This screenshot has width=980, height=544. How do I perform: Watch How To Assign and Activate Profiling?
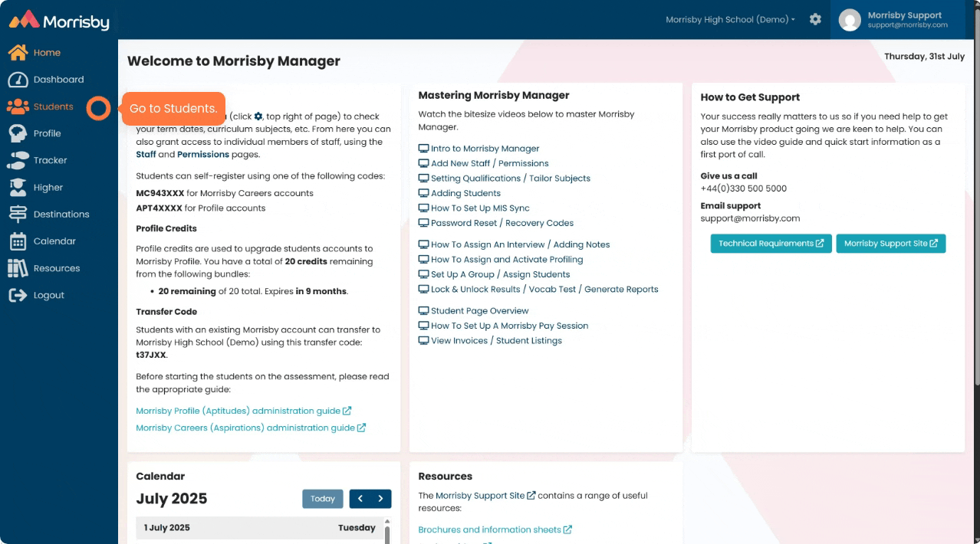tap(507, 260)
